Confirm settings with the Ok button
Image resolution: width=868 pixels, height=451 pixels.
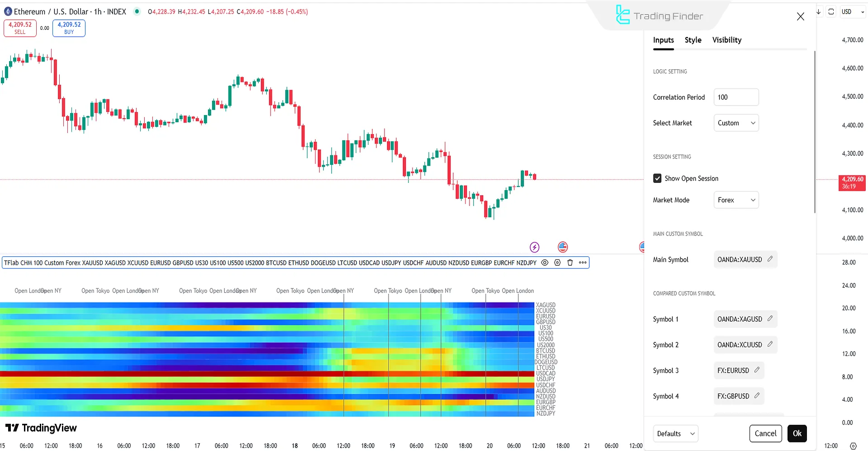(797, 433)
